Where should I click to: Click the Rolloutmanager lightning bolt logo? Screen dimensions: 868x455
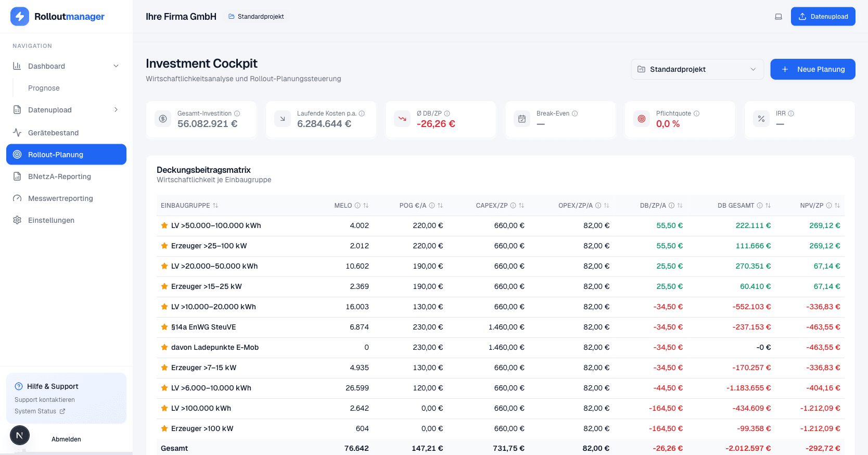20,17
